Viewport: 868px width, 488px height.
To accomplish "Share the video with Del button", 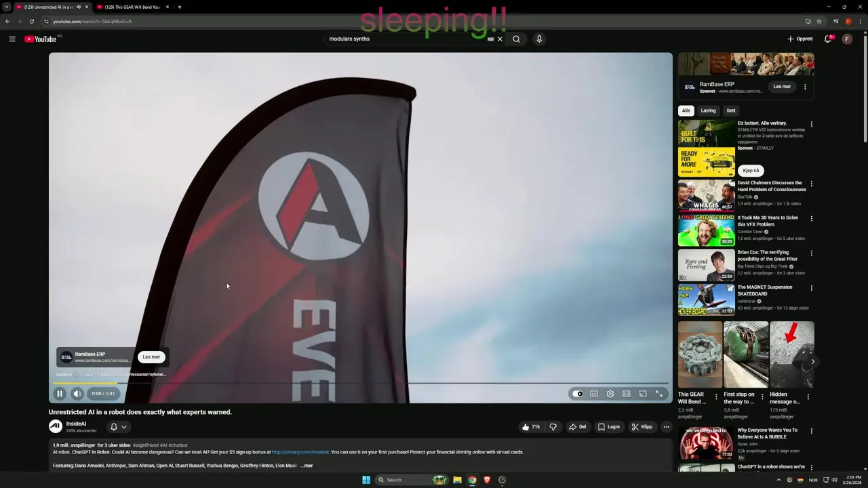I will click(577, 427).
